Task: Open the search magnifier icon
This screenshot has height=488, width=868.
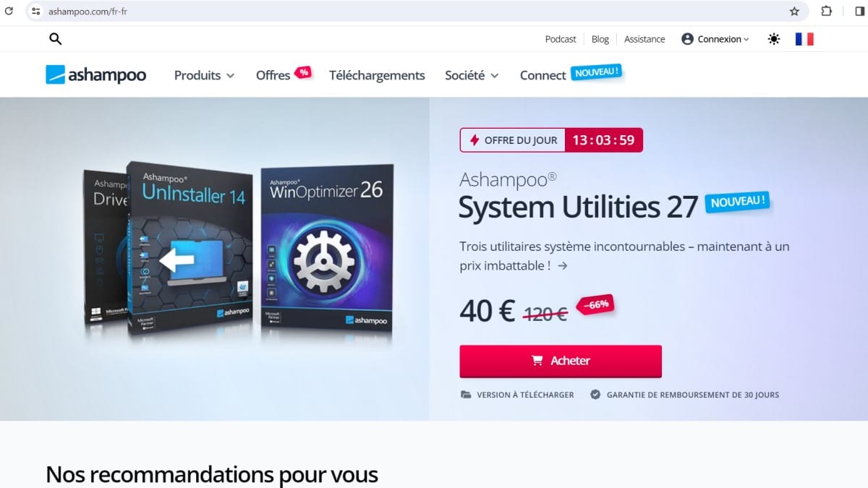Action: [55, 39]
